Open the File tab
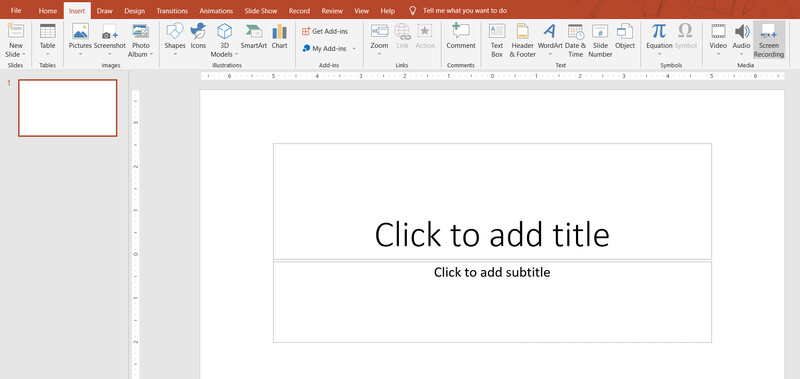Image resolution: width=800 pixels, height=379 pixels. point(16,11)
